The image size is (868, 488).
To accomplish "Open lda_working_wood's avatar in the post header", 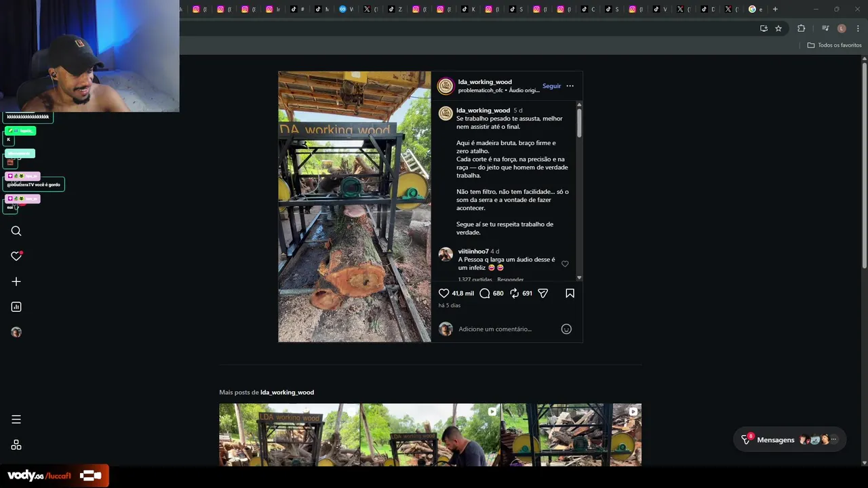I will tap(446, 86).
